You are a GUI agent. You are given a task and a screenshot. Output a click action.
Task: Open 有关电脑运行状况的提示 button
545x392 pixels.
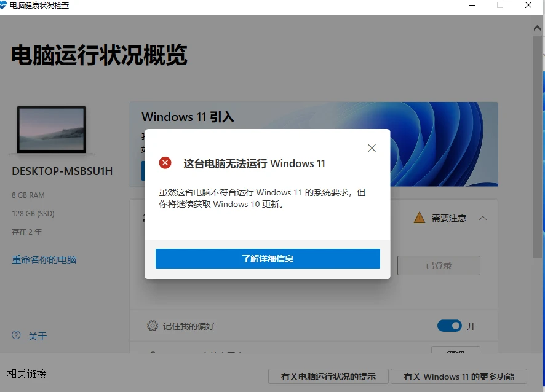tap(328, 377)
